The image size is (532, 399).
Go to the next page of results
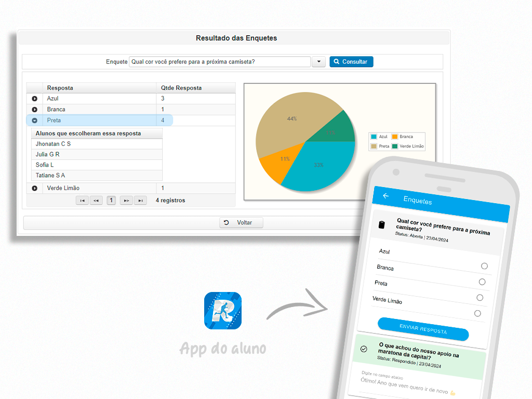126,201
